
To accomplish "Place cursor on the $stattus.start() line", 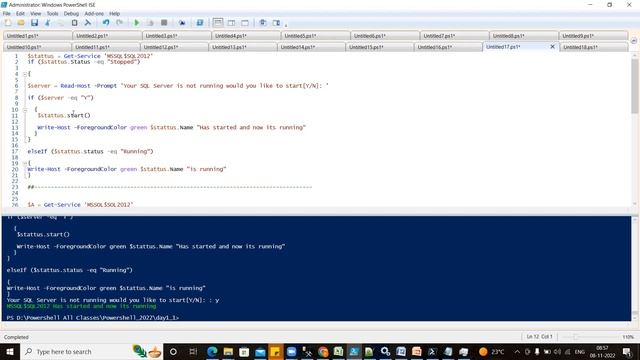I will pos(64,116).
